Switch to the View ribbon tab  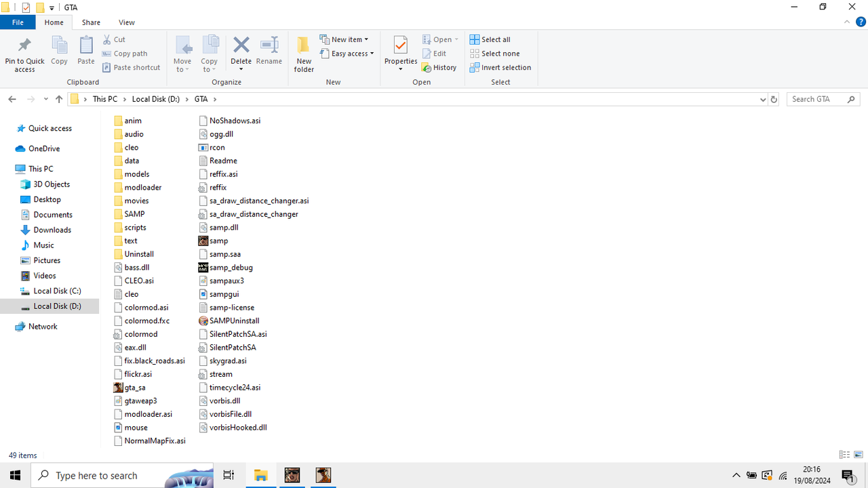[126, 22]
